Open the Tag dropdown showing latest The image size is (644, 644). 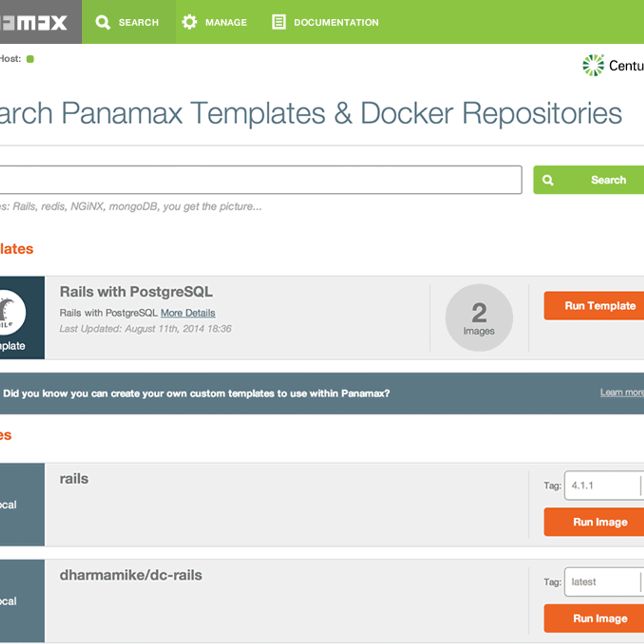tap(604, 582)
